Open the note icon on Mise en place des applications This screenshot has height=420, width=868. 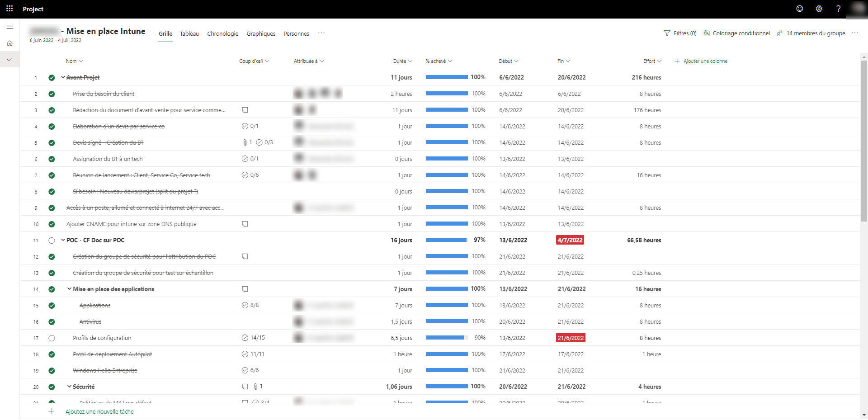pos(245,289)
